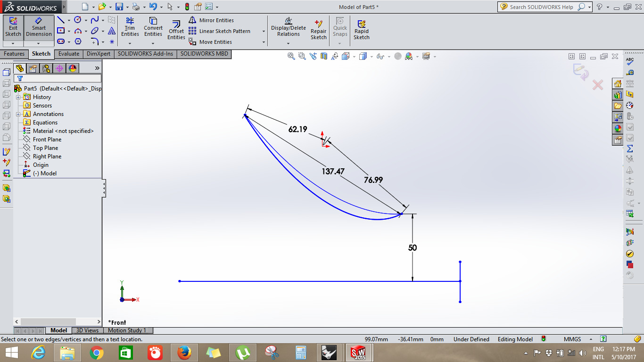This screenshot has width=644, height=362.
Task: Click the Rapid Sketch tool
Action: click(362, 31)
